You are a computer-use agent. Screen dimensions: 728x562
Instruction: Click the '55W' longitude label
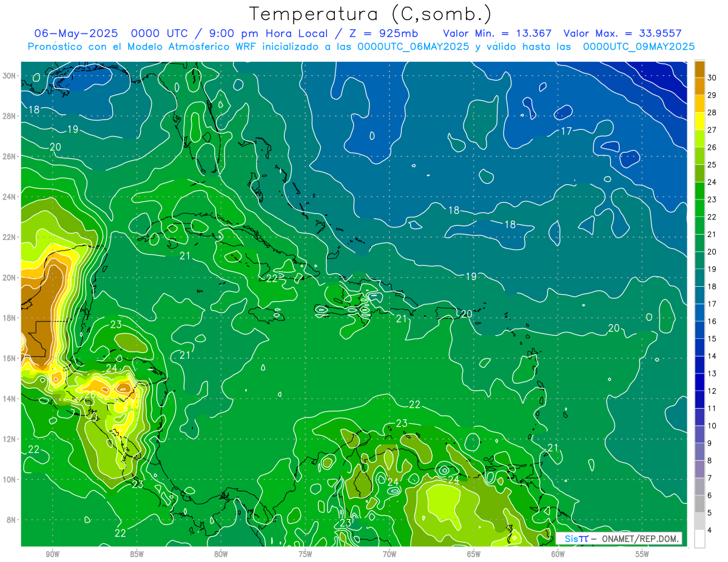point(642,554)
